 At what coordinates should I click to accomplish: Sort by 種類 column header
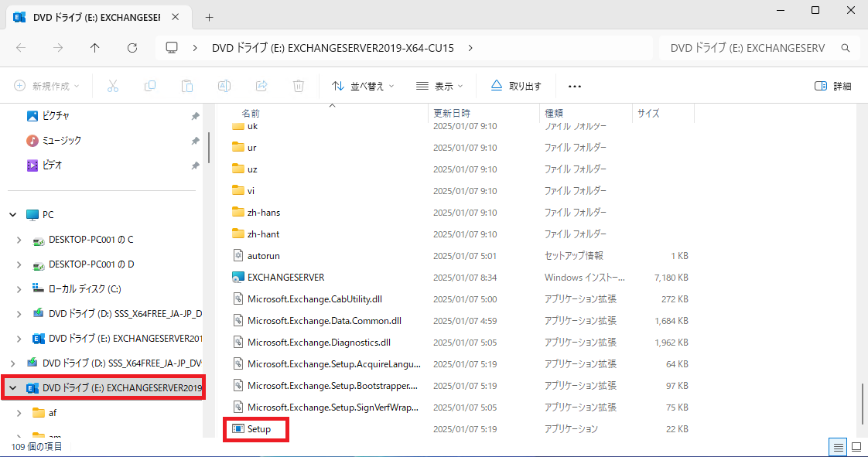pyautogui.click(x=554, y=114)
